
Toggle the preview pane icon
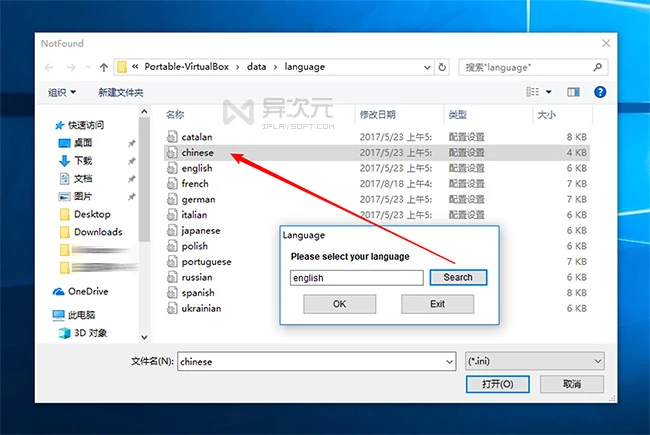click(573, 92)
